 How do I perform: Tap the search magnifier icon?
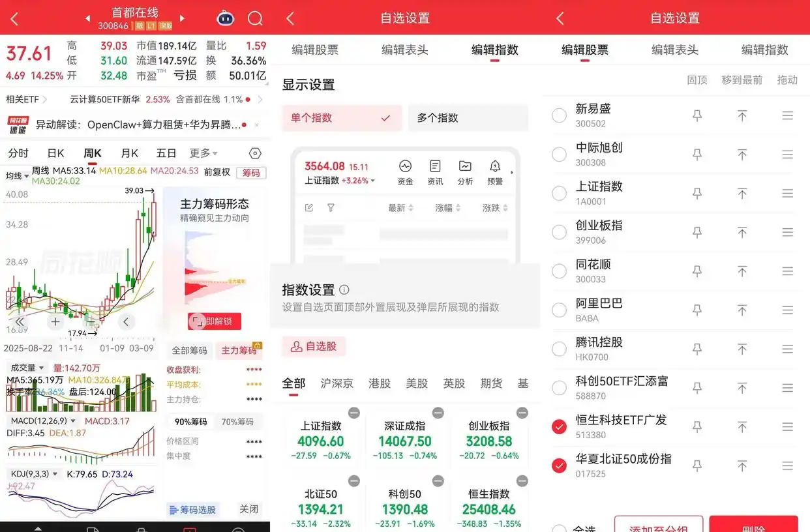tap(255, 18)
